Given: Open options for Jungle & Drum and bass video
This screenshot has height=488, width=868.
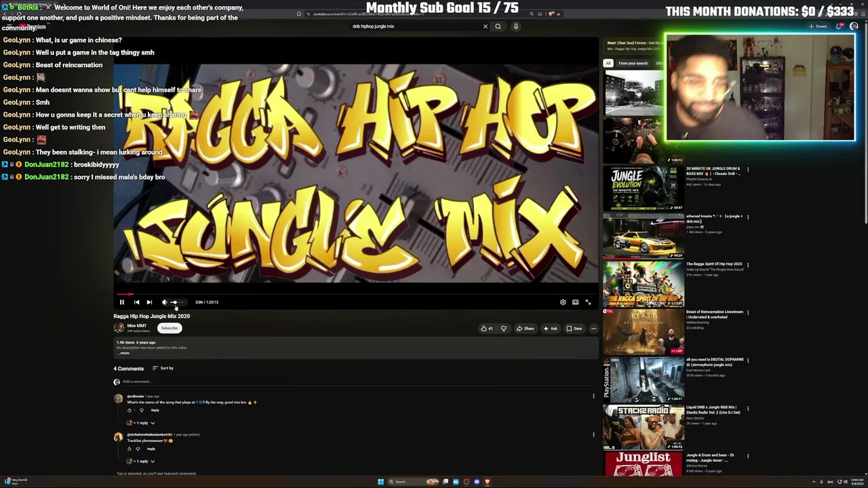Looking at the screenshot, I should (748, 456).
